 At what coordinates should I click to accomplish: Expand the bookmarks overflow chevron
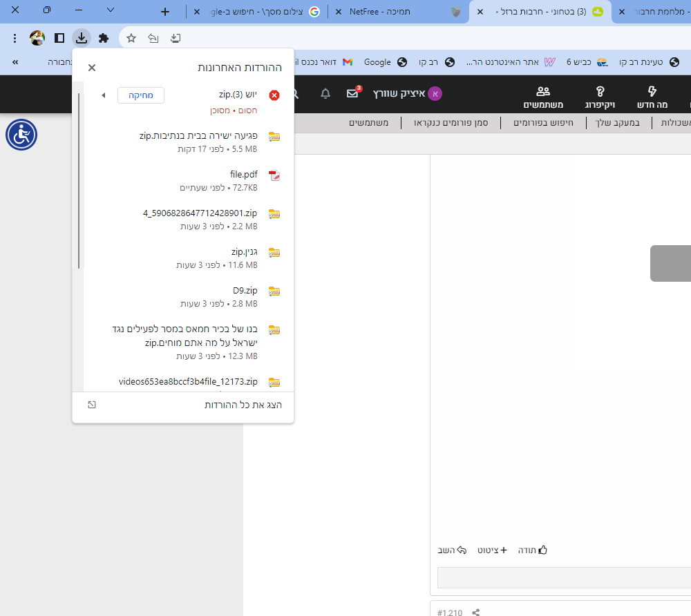tap(15, 62)
